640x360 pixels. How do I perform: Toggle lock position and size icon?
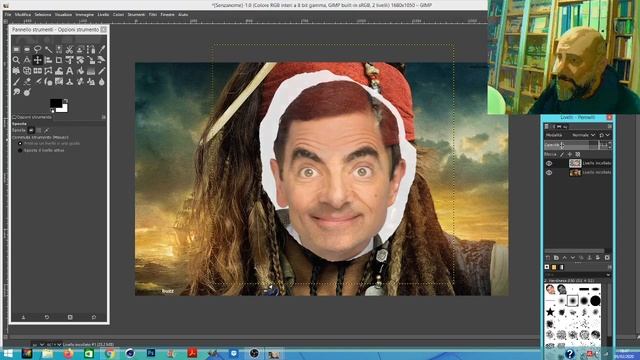pyautogui.click(x=570, y=154)
